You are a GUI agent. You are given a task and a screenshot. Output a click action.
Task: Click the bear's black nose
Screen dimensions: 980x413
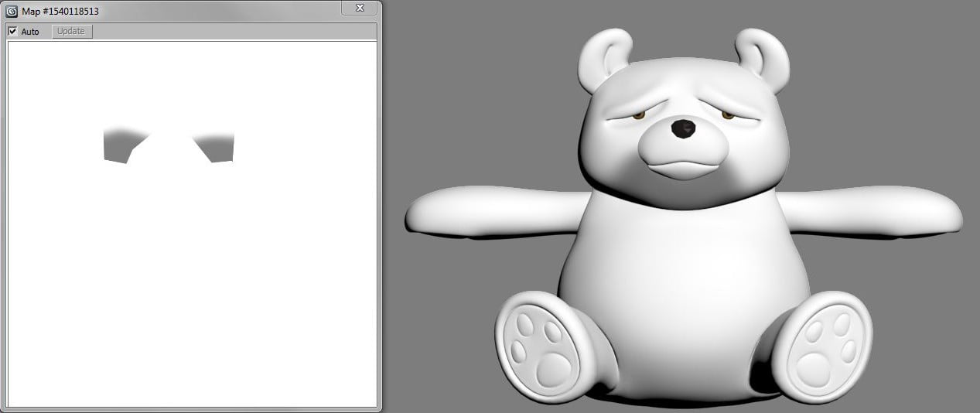click(682, 129)
